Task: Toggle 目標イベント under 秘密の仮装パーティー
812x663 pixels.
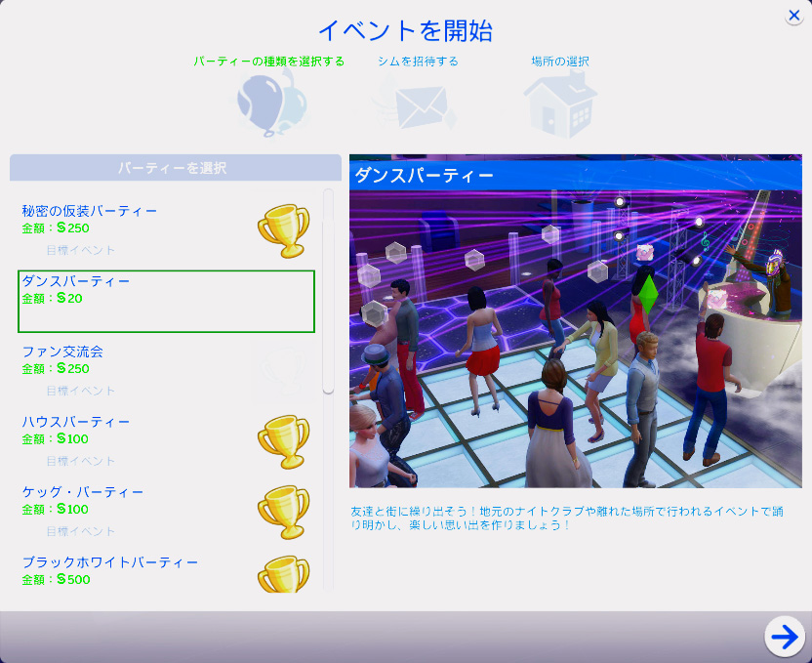Action: tap(80, 250)
